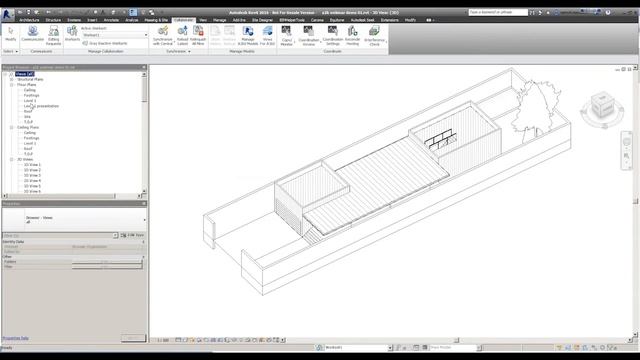
Task: Toggle Gray Inactive Worksets
Action: pos(105,43)
